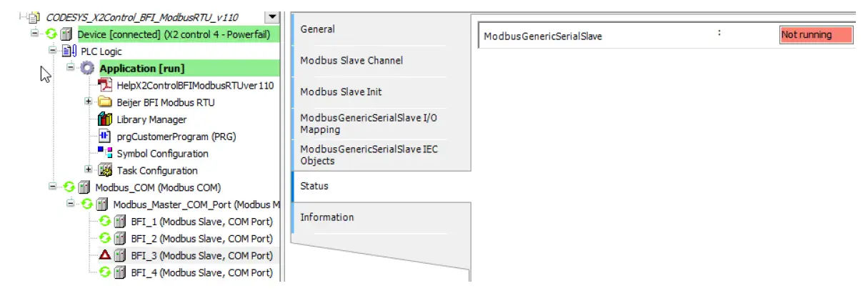Click the Symbol Configuration icon
The image size is (868, 306).
105,153
